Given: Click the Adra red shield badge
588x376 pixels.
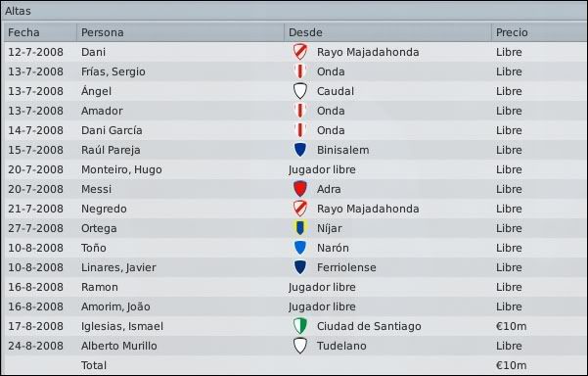Looking at the screenshot, I should [300, 189].
